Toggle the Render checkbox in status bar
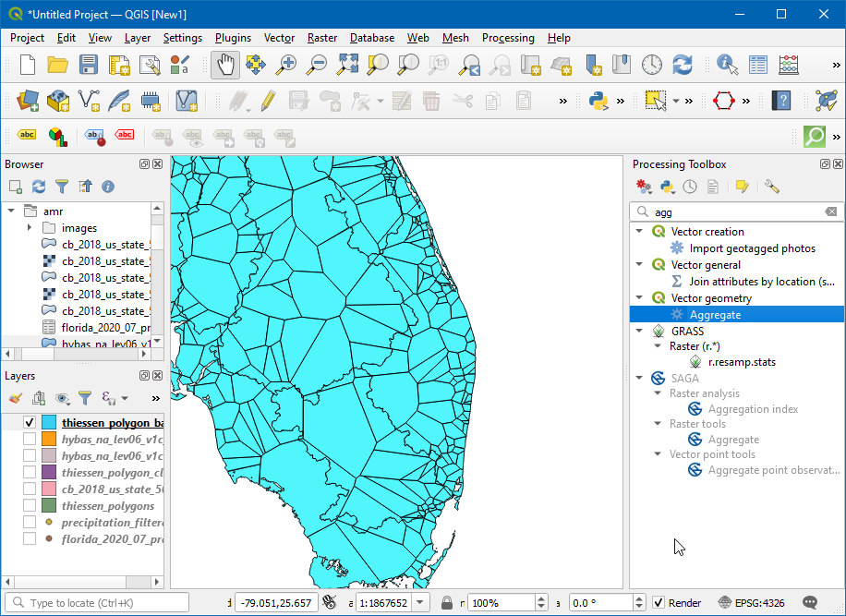846x616 pixels. [x=659, y=603]
